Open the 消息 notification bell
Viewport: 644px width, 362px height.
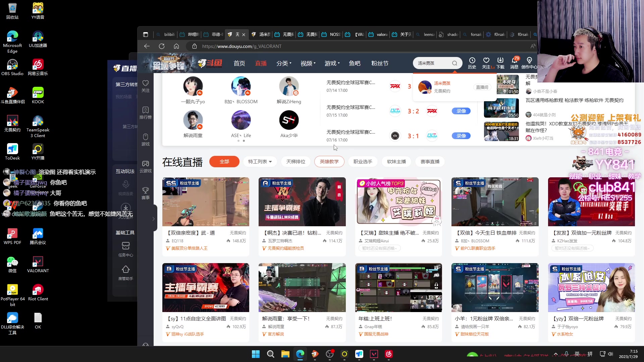(x=515, y=63)
